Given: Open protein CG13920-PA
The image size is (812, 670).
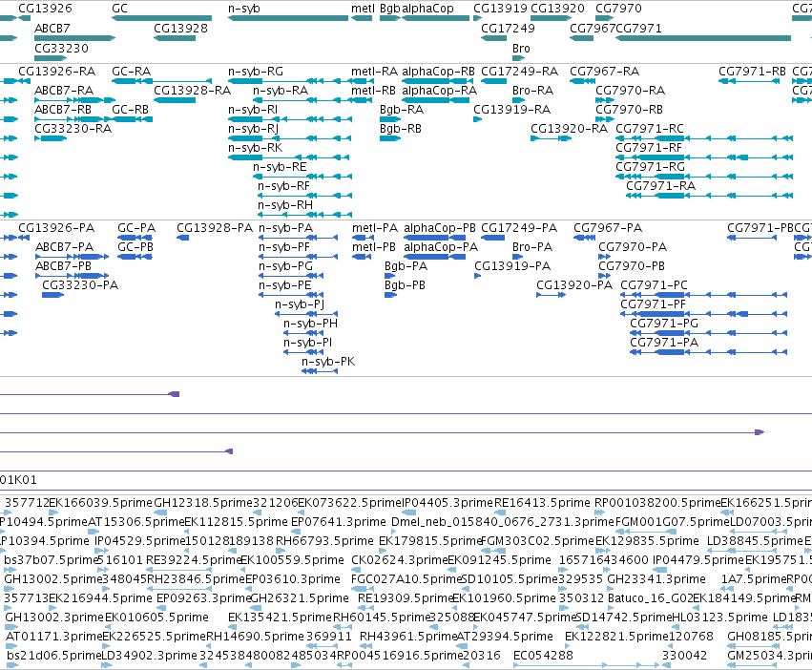Looking at the screenshot, I should [573, 285].
